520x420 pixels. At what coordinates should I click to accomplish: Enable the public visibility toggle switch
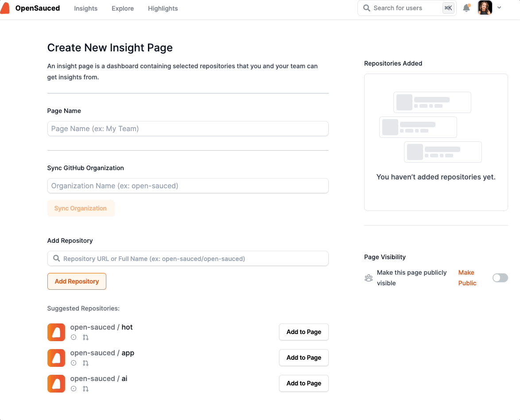pyautogui.click(x=500, y=278)
